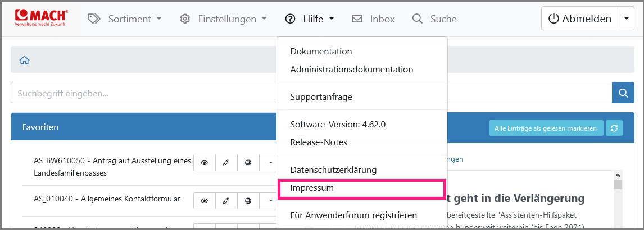The image size is (644, 230).
Task: Preview AS_BW610050 with the eye icon
Action: click(x=205, y=163)
